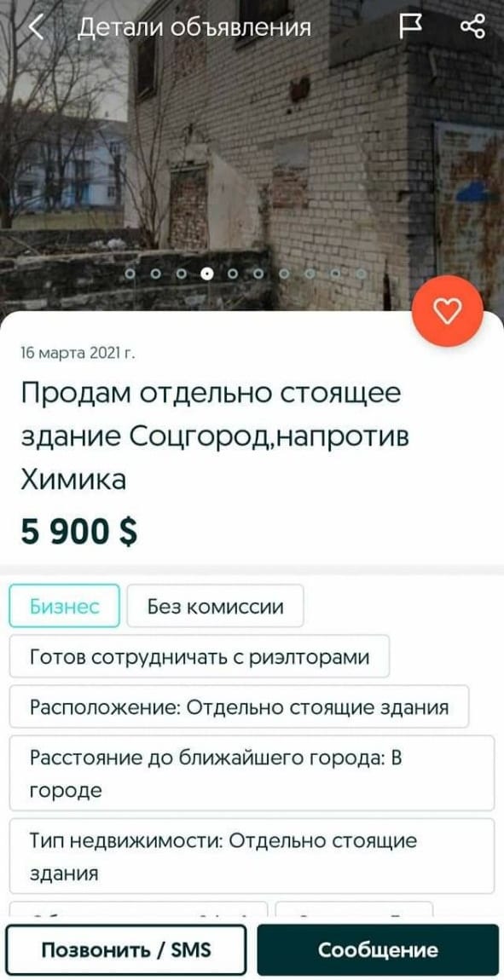504x980 pixels.
Task: Go back using the top-left arrow
Action: point(37,28)
